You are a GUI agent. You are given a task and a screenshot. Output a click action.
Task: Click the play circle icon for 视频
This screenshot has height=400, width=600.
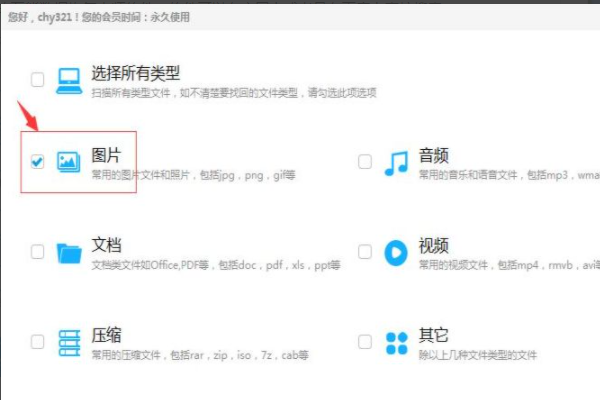pyautogui.click(x=396, y=253)
